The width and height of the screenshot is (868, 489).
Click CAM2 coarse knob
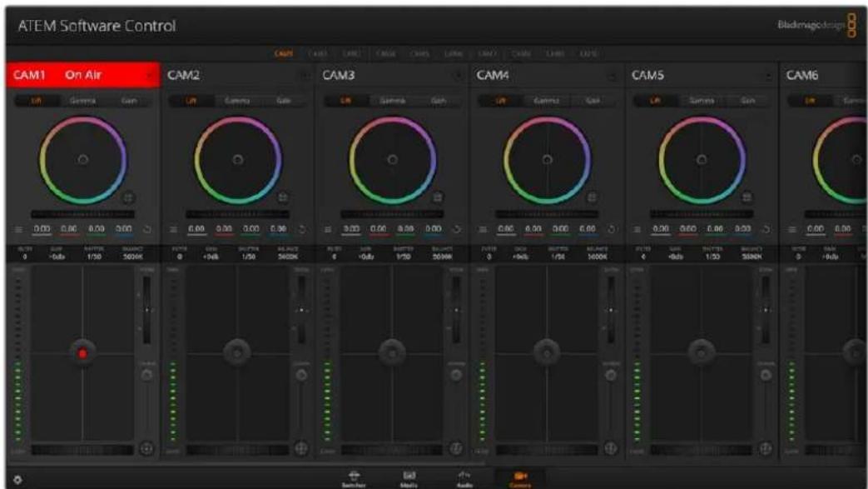[301, 376]
